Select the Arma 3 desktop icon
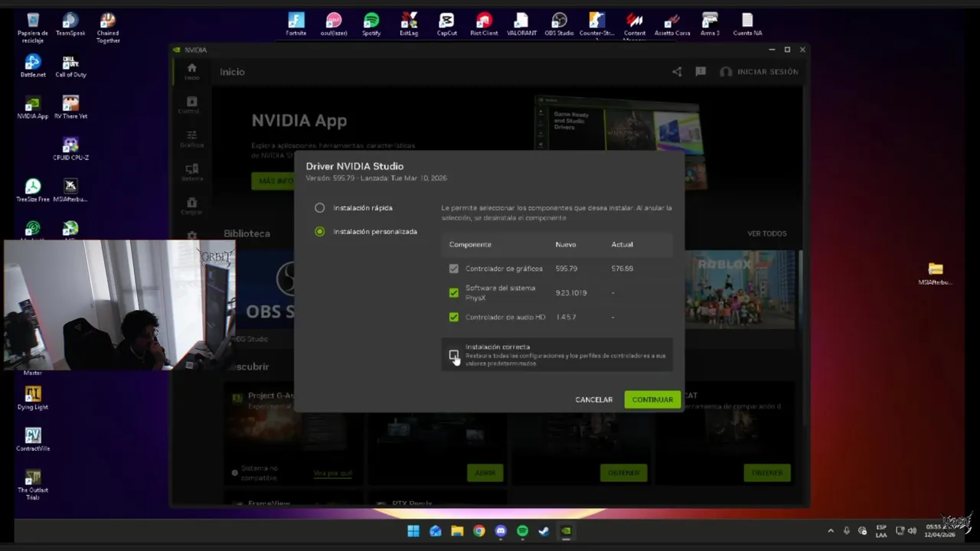This screenshot has height=551, width=980. [710, 24]
